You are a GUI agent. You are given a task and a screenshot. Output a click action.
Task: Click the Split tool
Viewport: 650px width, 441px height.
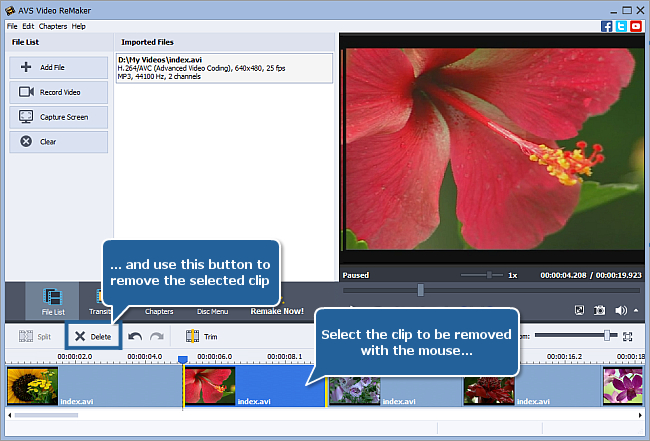coord(35,336)
